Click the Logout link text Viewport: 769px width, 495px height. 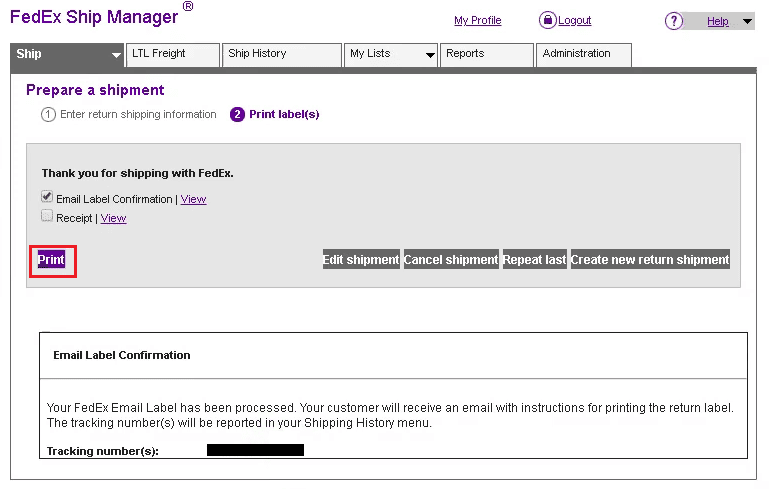pyautogui.click(x=574, y=21)
